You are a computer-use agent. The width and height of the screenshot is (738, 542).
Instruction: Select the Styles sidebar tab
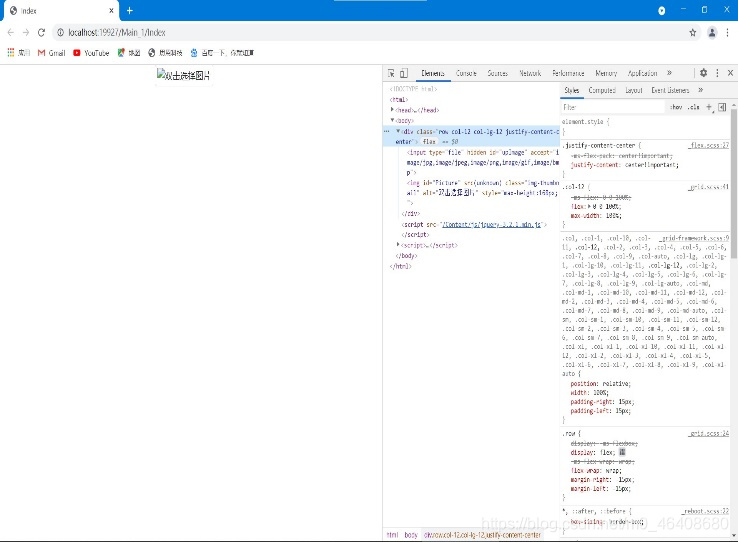click(x=571, y=90)
